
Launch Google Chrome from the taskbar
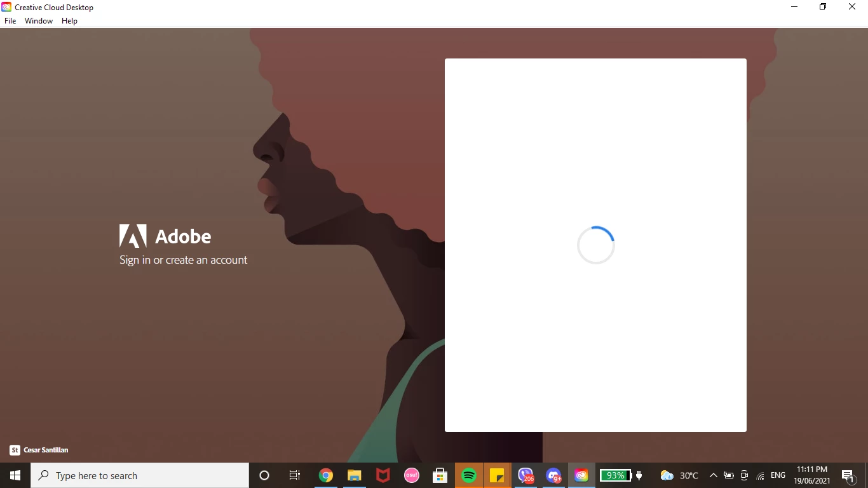click(x=326, y=475)
